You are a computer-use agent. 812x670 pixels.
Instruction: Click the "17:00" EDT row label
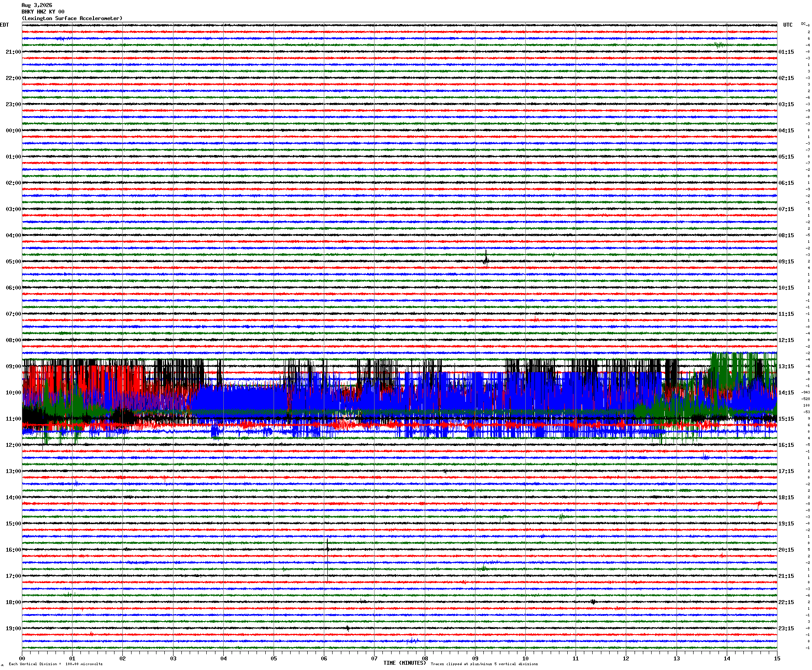13,576
